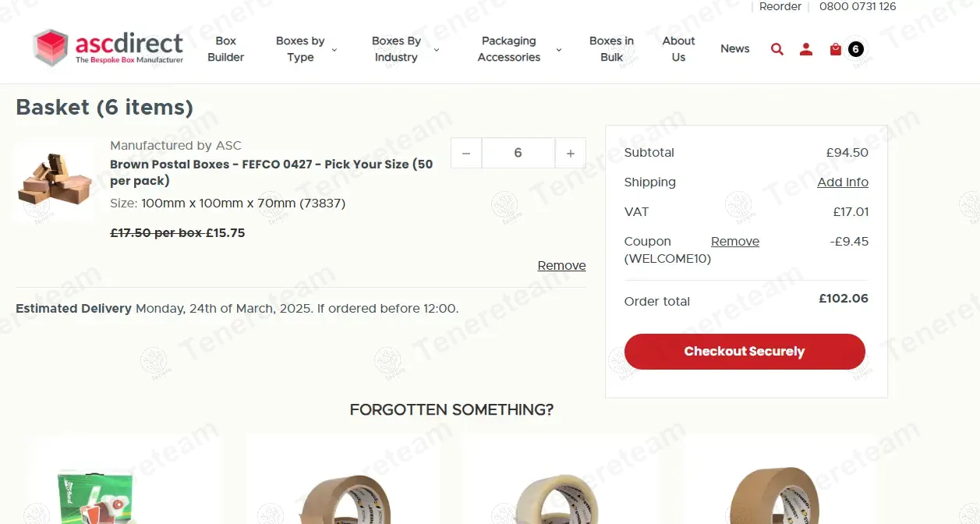Viewport: 980px width, 524px height.
Task: Decrease quantity with minus button
Action: coord(466,154)
